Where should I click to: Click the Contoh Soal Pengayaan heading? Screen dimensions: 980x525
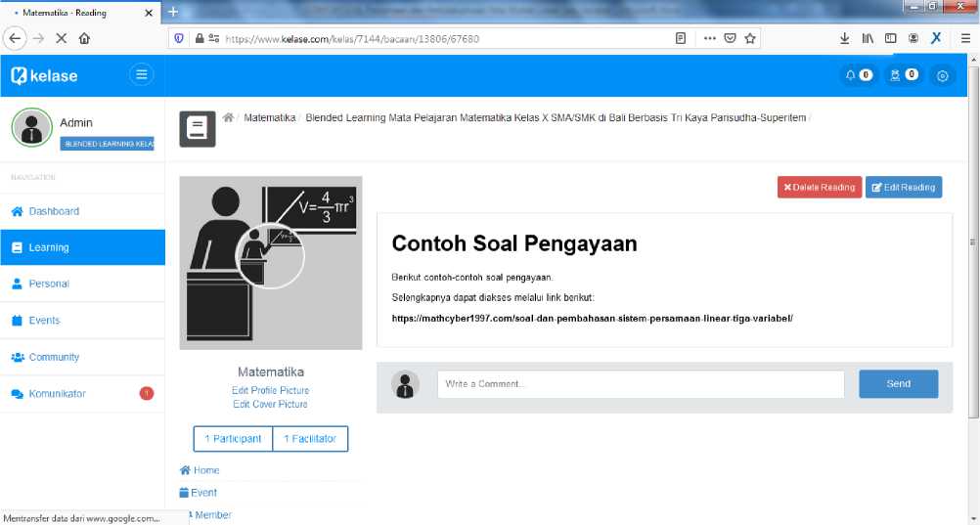(x=514, y=243)
